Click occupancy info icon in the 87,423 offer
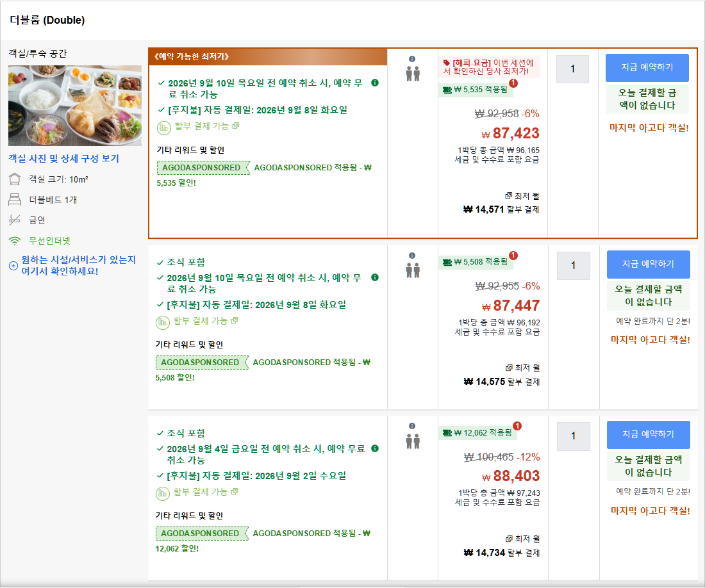This screenshot has height=588, width=705. (x=412, y=59)
